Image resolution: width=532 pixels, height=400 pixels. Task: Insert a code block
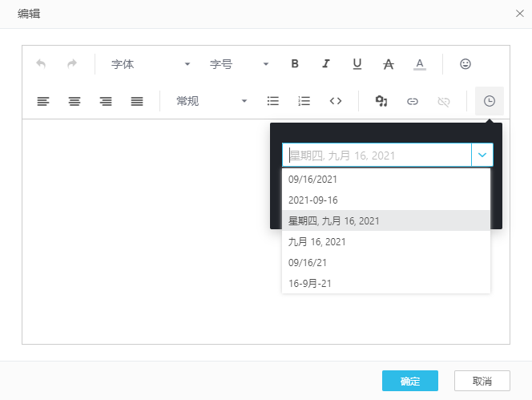pyautogui.click(x=336, y=101)
